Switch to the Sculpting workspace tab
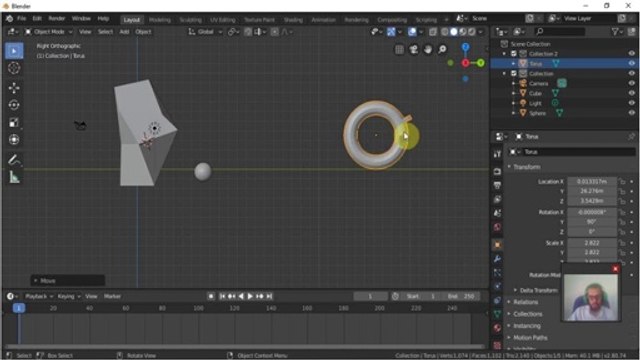This screenshot has width=640, height=360. tap(190, 20)
